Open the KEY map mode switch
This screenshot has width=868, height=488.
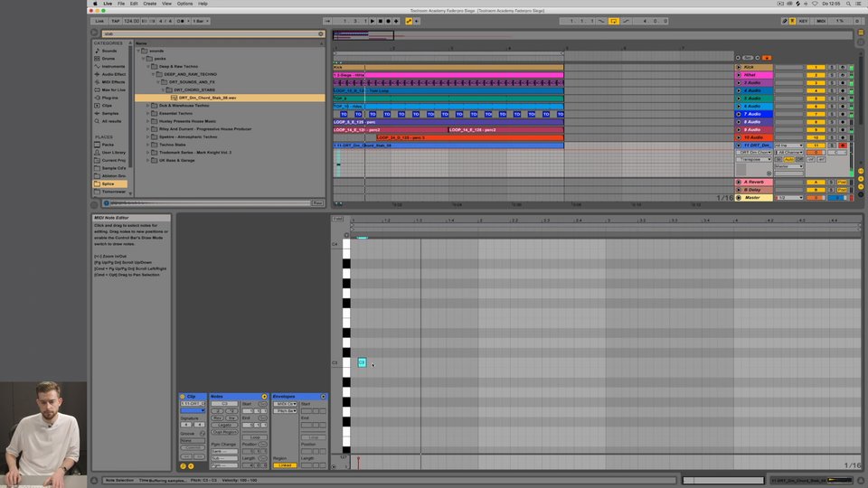tap(803, 21)
